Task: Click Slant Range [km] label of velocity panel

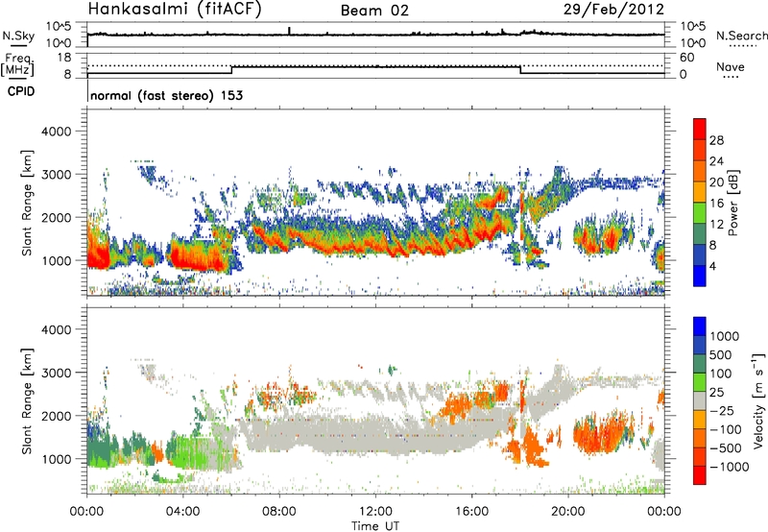Action: click(27, 400)
